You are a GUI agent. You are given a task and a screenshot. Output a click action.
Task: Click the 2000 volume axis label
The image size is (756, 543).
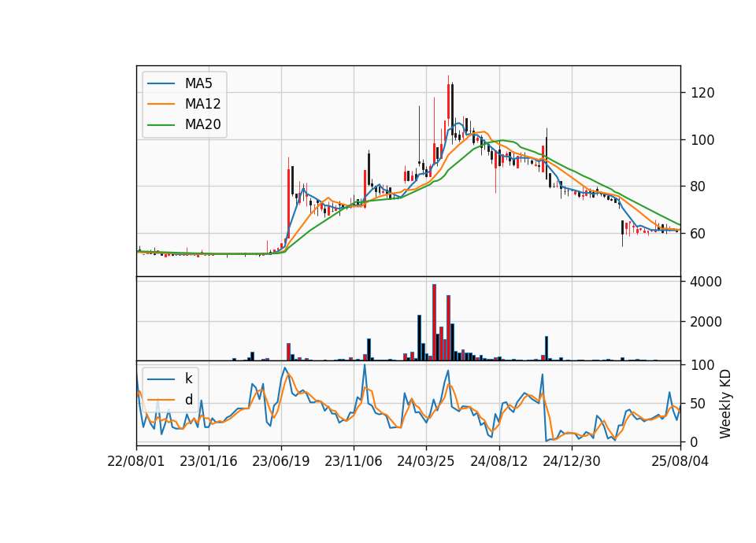[x=706, y=322]
